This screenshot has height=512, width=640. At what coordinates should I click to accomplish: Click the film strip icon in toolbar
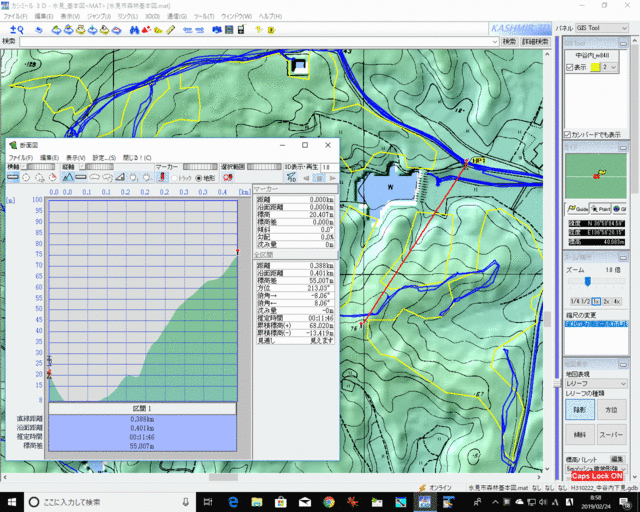pos(229,30)
